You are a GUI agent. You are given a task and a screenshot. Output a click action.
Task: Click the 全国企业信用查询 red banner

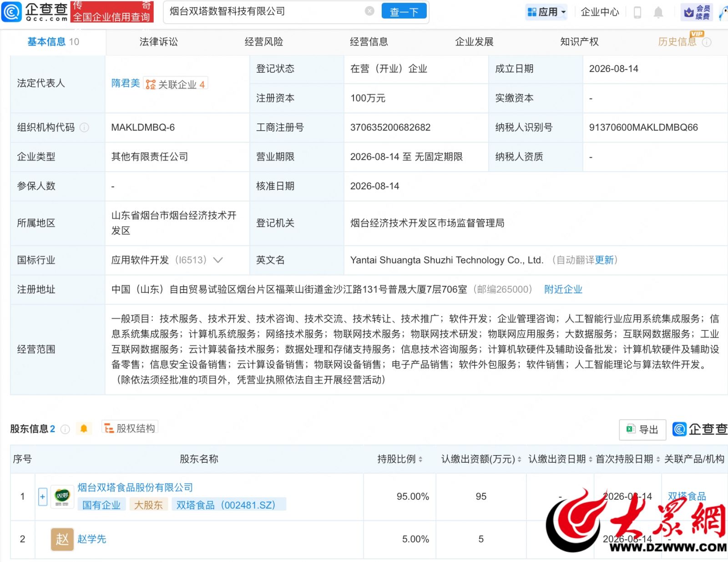(x=112, y=12)
